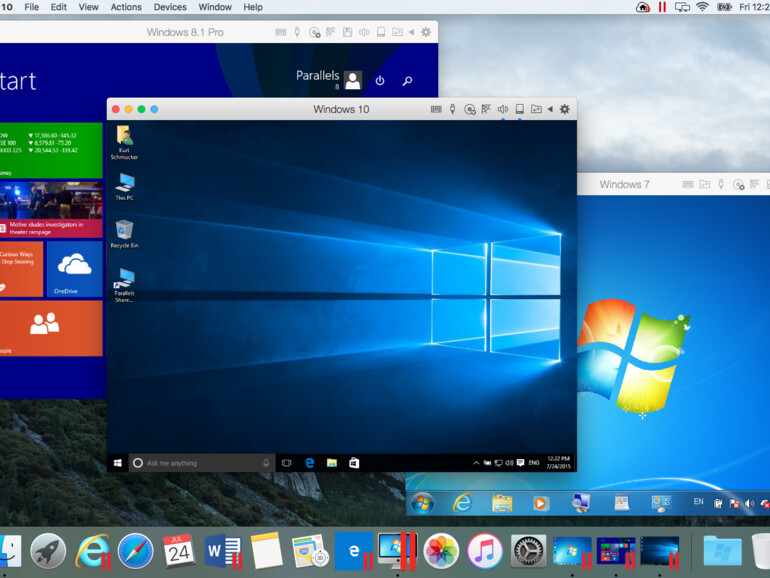Open keyboard menu in Windows 10 title bar
This screenshot has height=578, width=770.
pyautogui.click(x=436, y=109)
